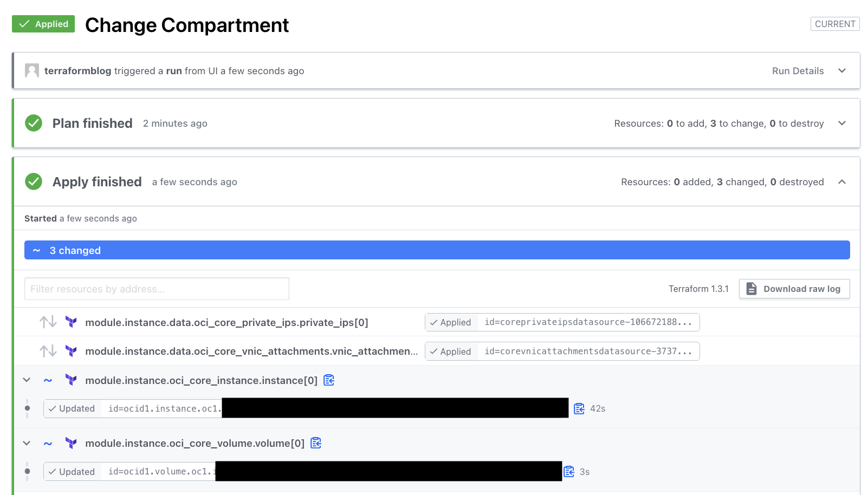The height and width of the screenshot is (495, 868).
Task: Click the log icon beside the 42s duration
Action: (x=579, y=408)
